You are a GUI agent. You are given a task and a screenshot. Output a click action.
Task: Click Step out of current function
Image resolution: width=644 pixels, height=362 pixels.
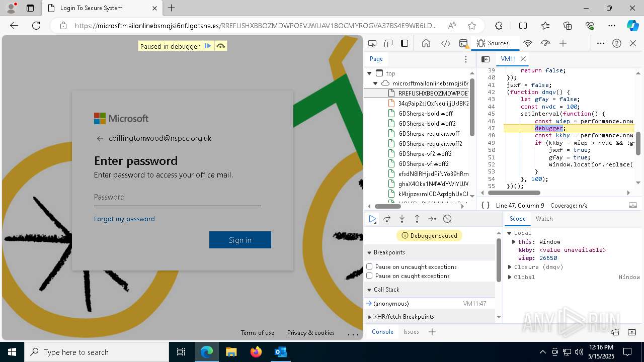(x=417, y=219)
